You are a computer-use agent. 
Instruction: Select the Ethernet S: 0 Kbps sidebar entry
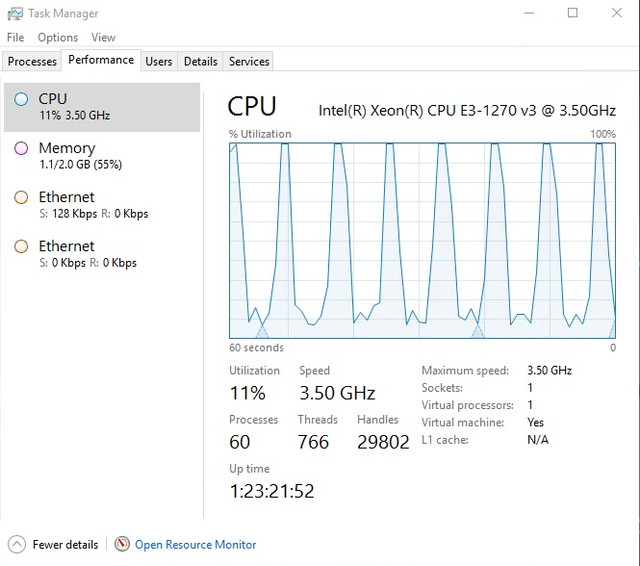point(102,254)
